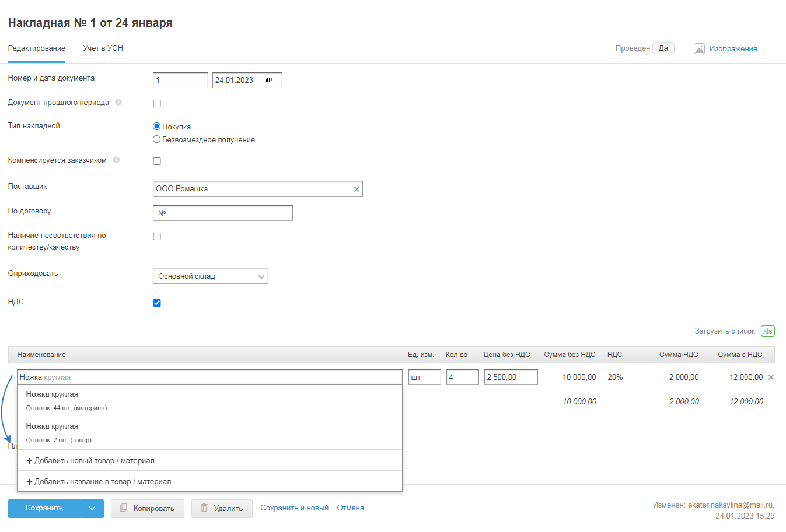Select Безвозмездное получение radio option
Image resolution: width=786 pixels, height=532 pixels.
(x=156, y=139)
